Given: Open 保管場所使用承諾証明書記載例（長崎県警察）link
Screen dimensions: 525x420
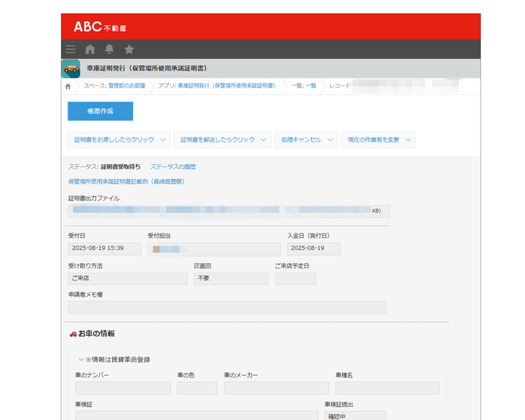Looking at the screenshot, I should [x=125, y=182].
